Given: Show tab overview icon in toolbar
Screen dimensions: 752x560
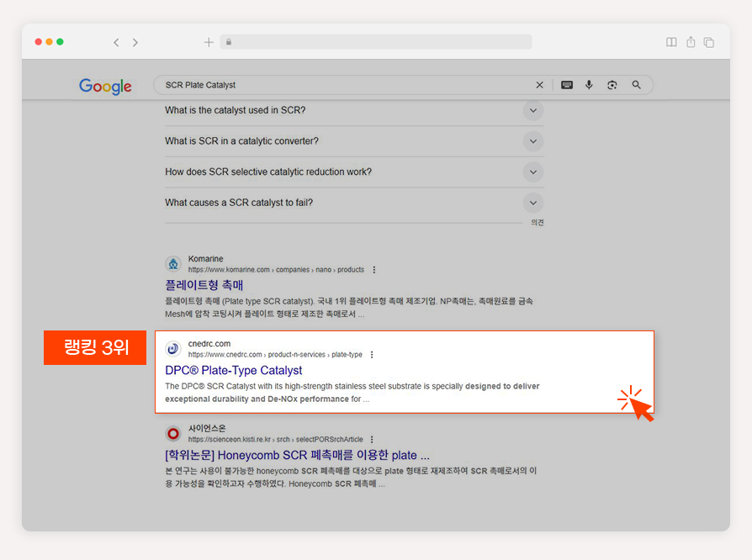Looking at the screenshot, I should pyautogui.click(x=709, y=42).
